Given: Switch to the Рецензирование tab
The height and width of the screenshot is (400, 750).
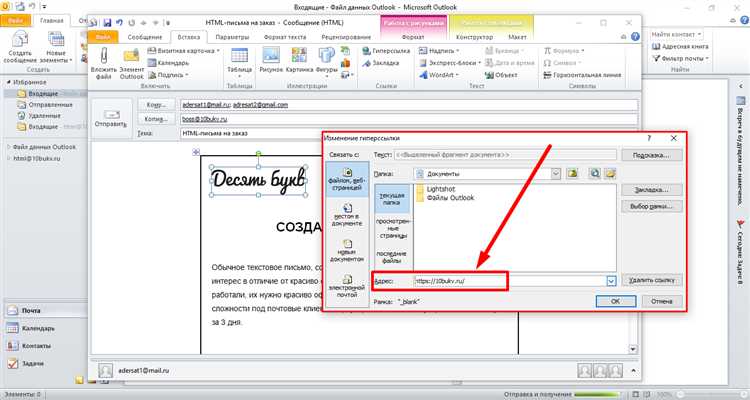Looking at the screenshot, I should (x=346, y=37).
